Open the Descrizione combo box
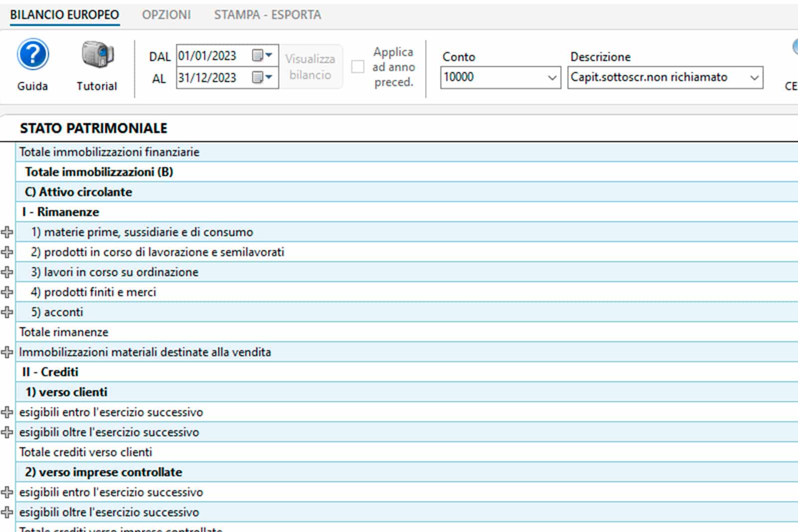The height and width of the screenshot is (532, 798). tap(754, 78)
